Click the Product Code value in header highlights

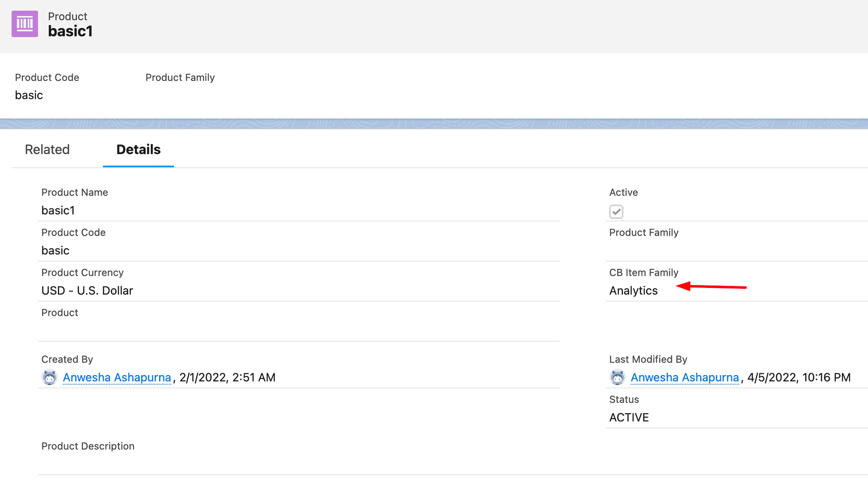tap(29, 95)
